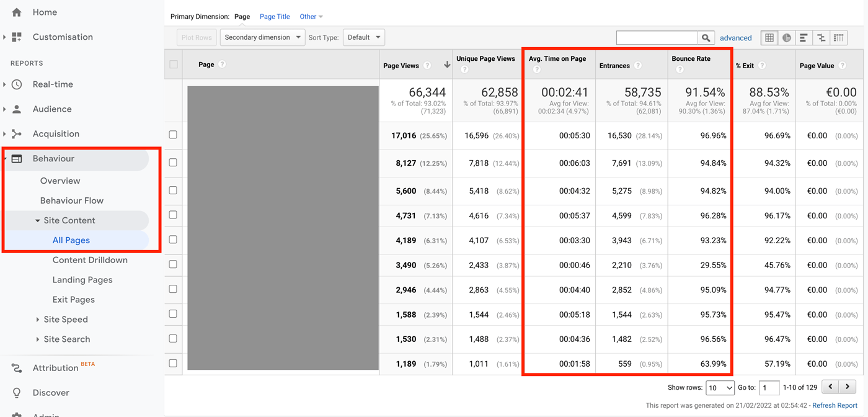
Task: Click the advanced filter link
Action: coord(735,38)
